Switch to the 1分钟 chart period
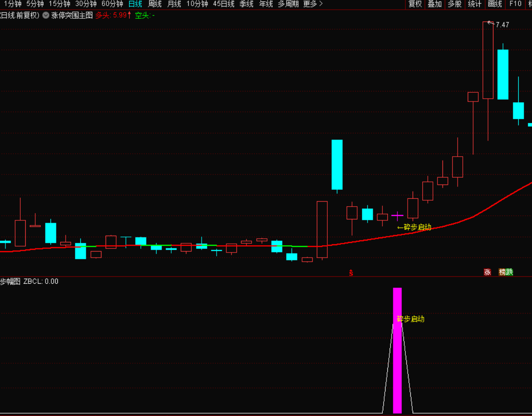The height and width of the screenshot is (416, 532). [x=11, y=4]
